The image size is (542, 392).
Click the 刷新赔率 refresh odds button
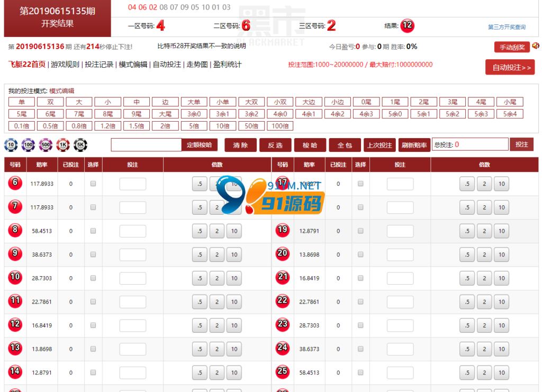pos(414,145)
